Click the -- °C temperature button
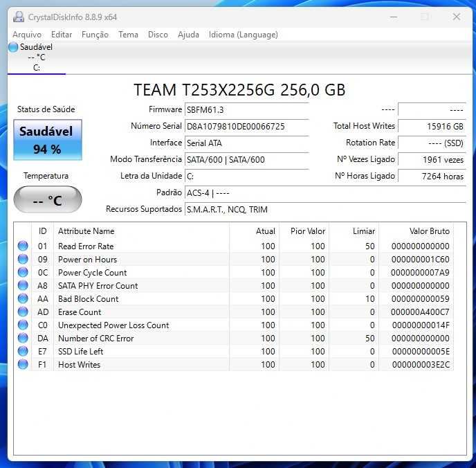This screenshot has height=468, width=476. pos(48,200)
